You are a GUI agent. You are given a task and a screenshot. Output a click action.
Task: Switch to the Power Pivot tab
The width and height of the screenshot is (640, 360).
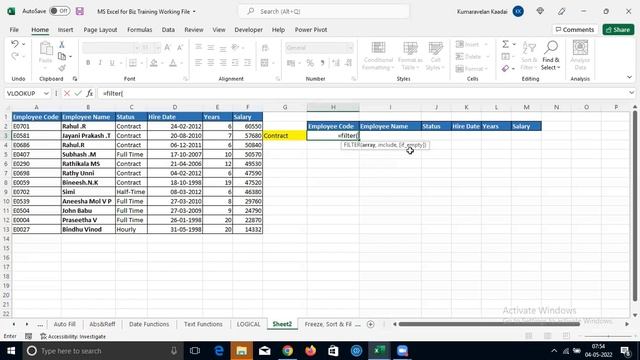[311, 30]
